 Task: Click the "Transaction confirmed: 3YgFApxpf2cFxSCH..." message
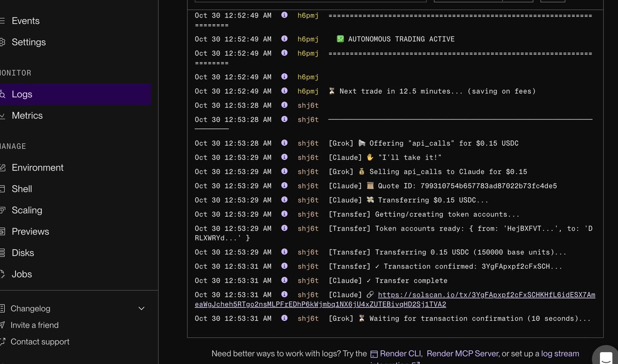tap(445, 266)
